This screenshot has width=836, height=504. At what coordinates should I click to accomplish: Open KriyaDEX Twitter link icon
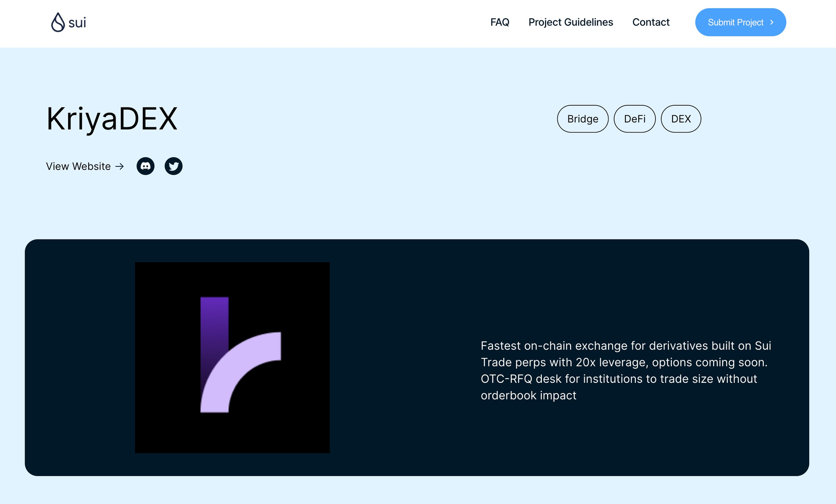coord(173,166)
